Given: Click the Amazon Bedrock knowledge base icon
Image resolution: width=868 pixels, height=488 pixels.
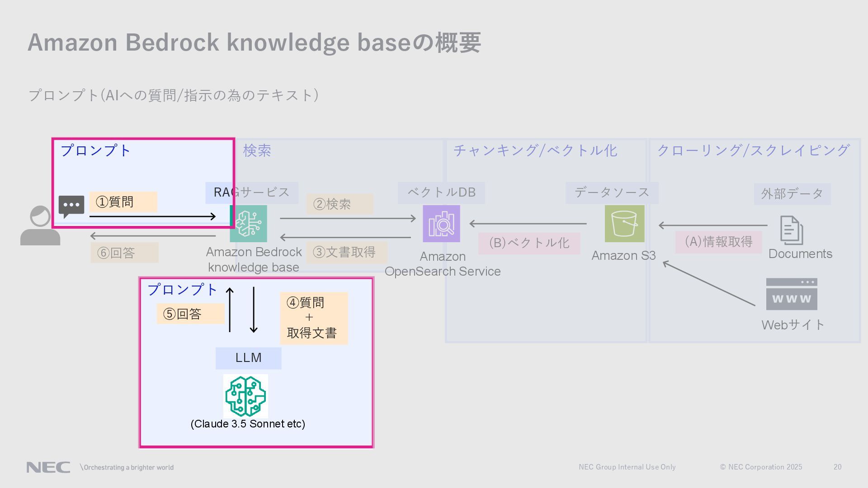Looking at the screenshot, I should pyautogui.click(x=248, y=224).
